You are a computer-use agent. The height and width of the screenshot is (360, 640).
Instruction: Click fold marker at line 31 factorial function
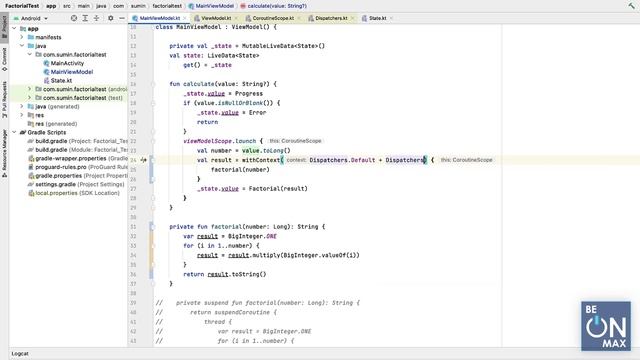[x=153, y=227]
